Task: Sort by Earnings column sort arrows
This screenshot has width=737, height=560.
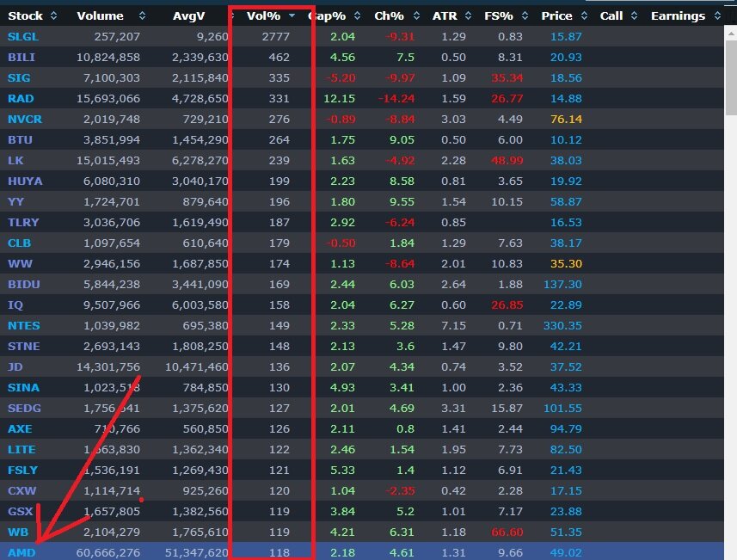Action: (717, 16)
